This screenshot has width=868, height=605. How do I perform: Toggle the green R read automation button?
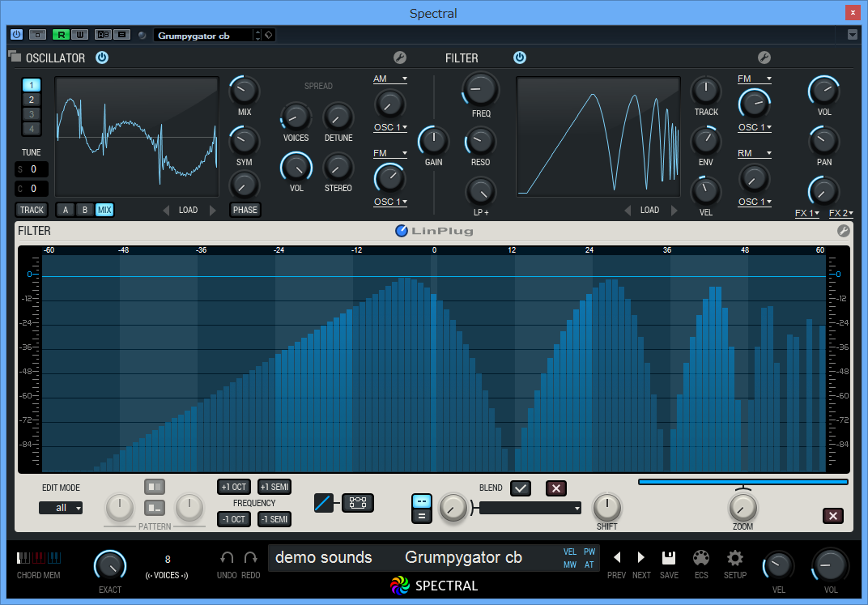point(61,35)
